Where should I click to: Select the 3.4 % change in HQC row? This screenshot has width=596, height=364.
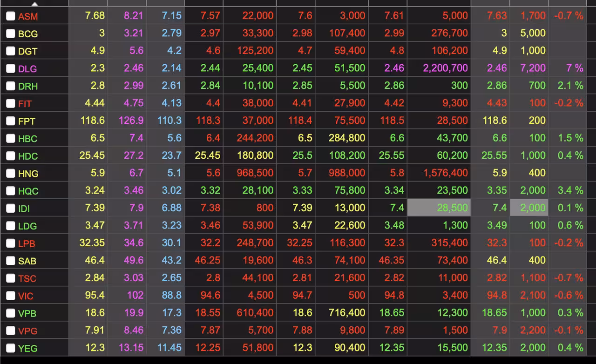(x=570, y=190)
